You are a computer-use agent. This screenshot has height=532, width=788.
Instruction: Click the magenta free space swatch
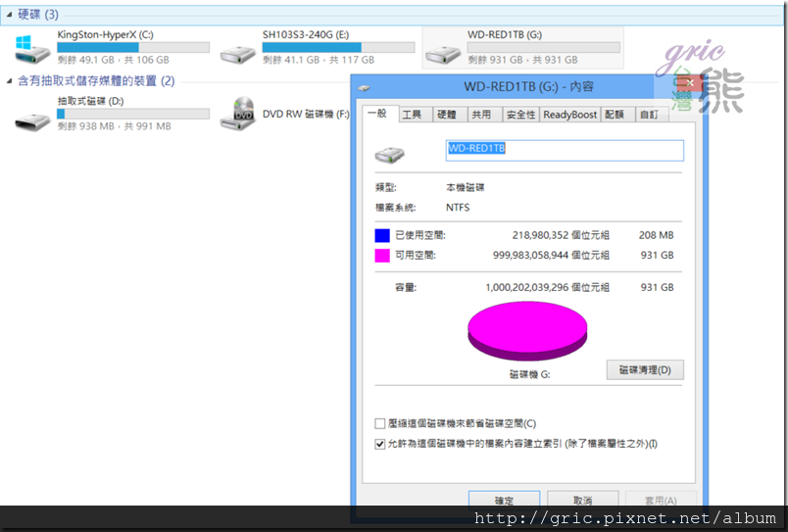coord(382,256)
